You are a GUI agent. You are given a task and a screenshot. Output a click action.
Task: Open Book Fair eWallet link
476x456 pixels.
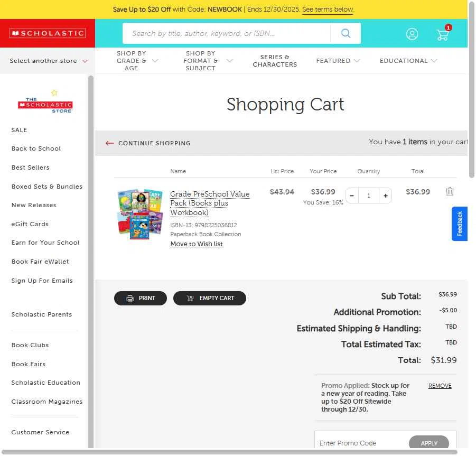(40, 262)
